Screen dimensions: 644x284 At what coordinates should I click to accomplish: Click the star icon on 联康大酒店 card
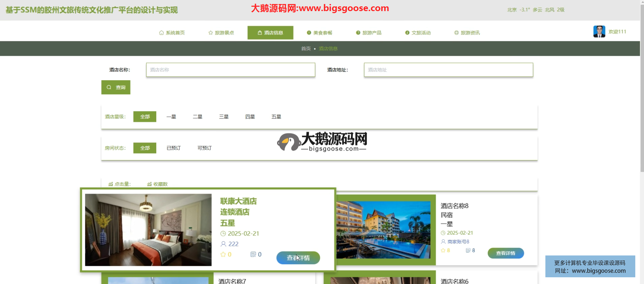(x=223, y=254)
